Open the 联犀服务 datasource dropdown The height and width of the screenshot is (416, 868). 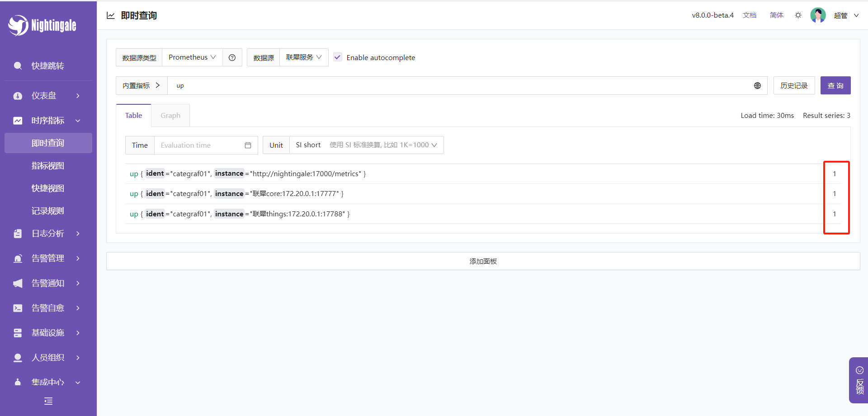[304, 57]
